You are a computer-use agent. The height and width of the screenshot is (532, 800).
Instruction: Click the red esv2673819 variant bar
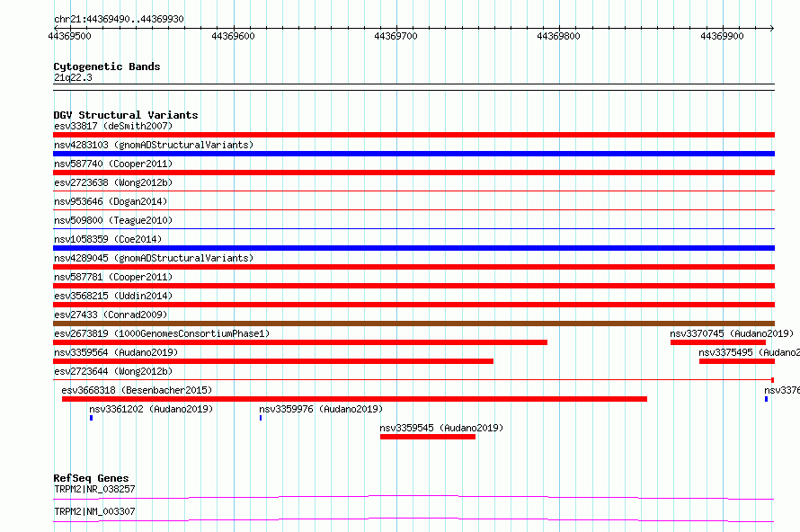click(300, 342)
